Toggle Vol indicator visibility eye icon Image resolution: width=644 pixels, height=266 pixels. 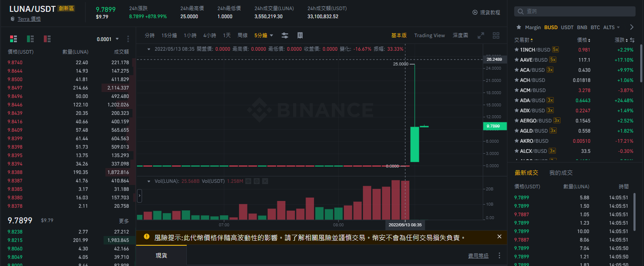(248, 181)
